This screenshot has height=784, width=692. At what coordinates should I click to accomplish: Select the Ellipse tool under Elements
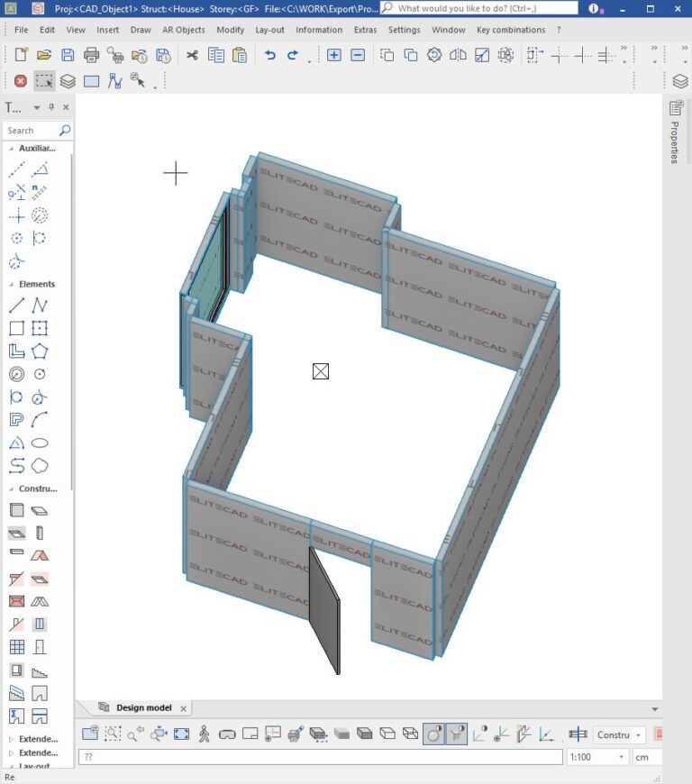pyautogui.click(x=40, y=443)
